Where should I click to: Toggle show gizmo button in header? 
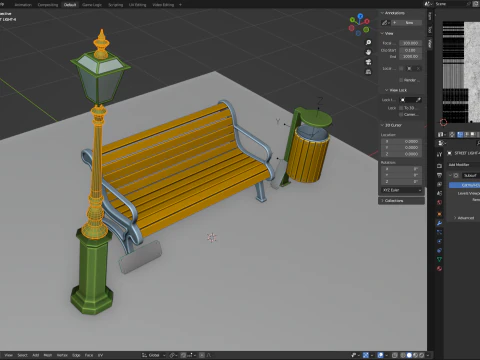[x=366, y=355]
